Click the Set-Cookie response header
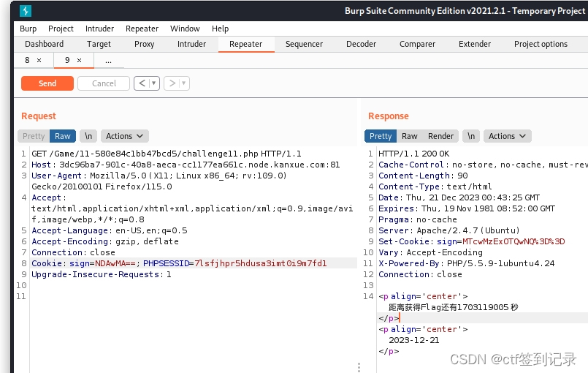This screenshot has width=588, height=373. (x=471, y=241)
